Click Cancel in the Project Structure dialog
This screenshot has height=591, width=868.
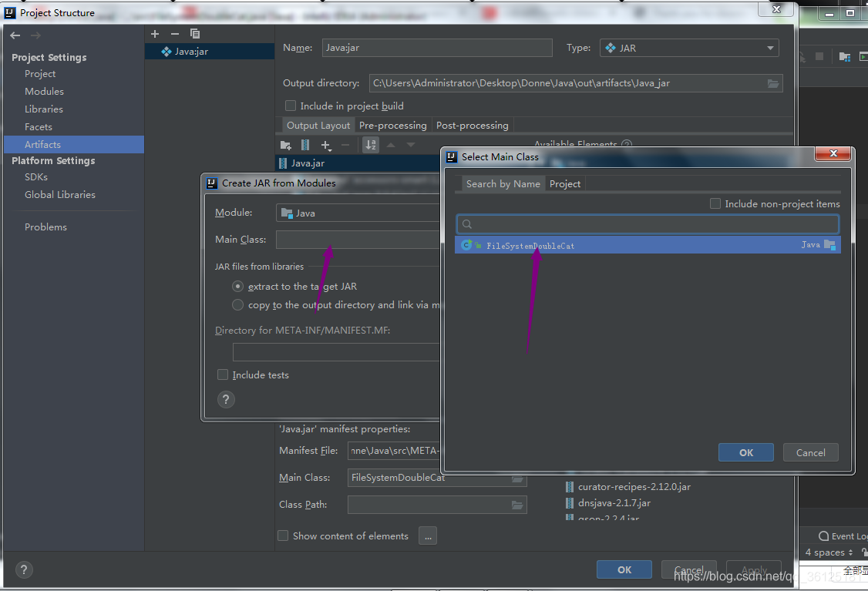pyautogui.click(x=689, y=569)
